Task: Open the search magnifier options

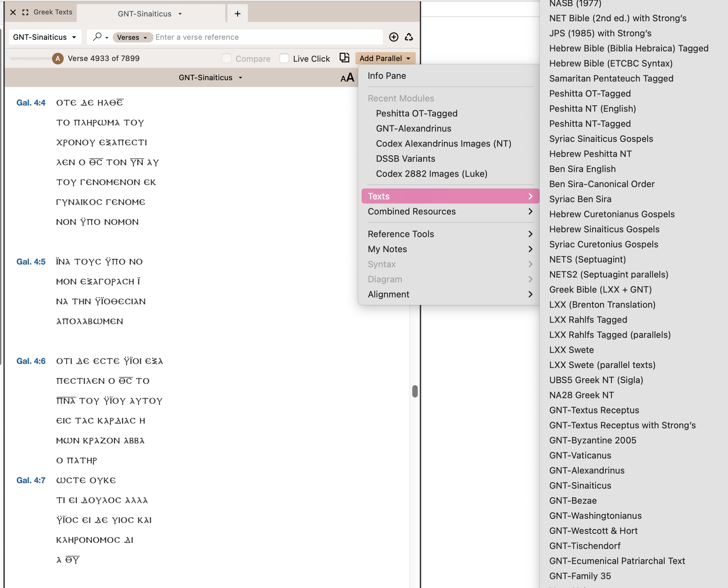Action: 101,37
